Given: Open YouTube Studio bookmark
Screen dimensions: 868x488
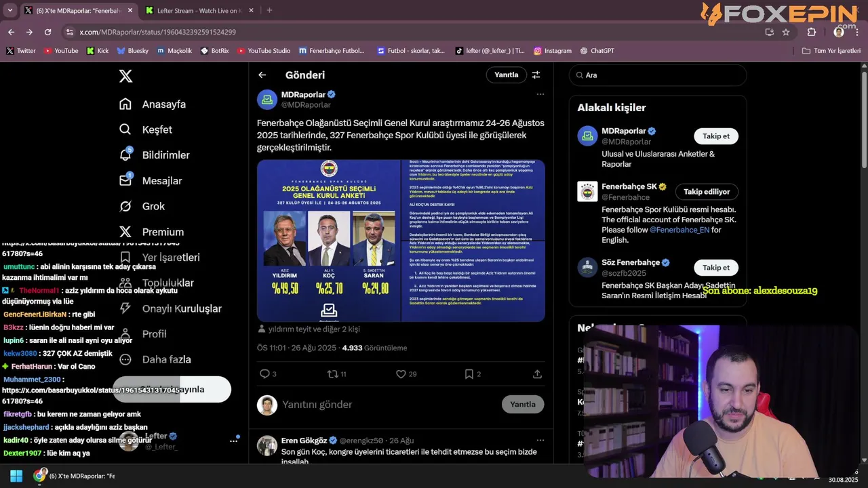Looking at the screenshot, I should pyautogui.click(x=263, y=51).
